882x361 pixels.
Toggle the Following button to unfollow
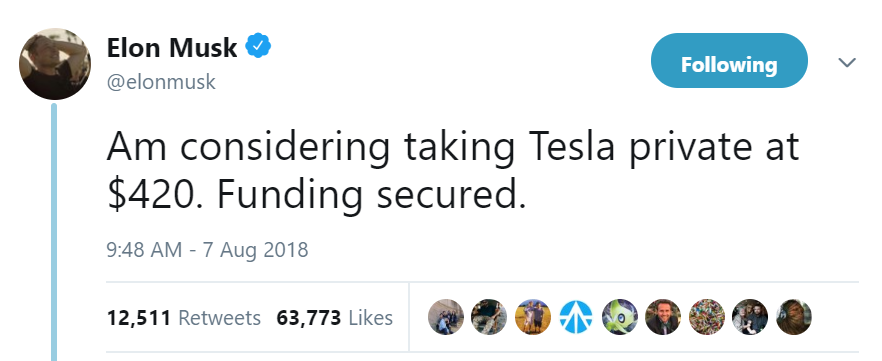[729, 61]
